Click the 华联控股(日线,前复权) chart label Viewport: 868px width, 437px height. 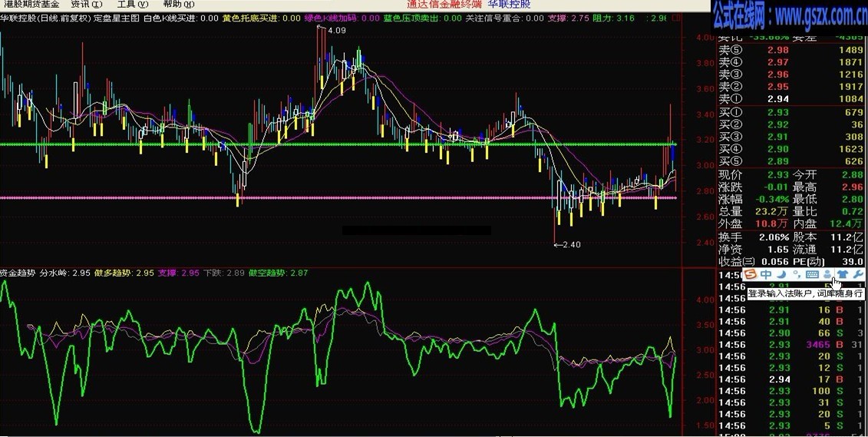(45, 18)
